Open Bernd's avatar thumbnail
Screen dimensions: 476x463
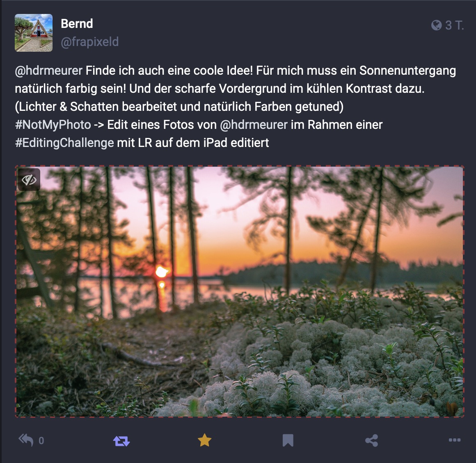pyautogui.click(x=34, y=33)
